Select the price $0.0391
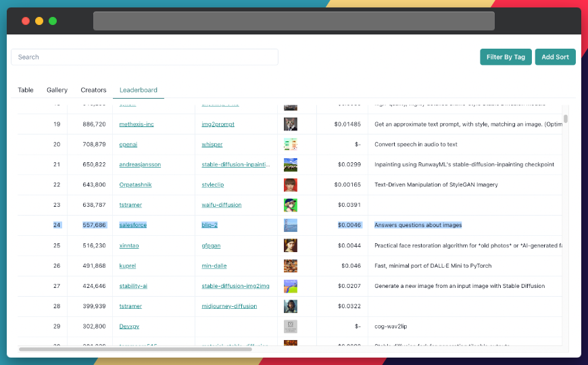The image size is (588, 365). tap(349, 205)
